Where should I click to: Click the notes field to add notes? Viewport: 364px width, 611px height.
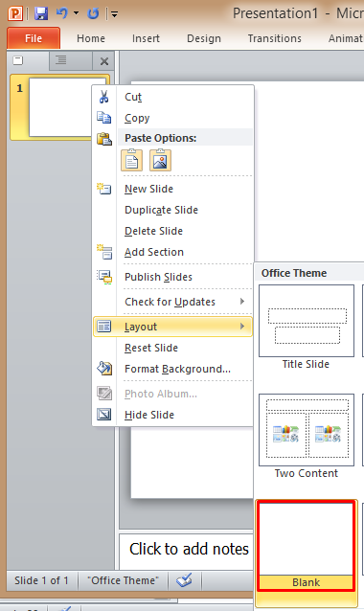tap(187, 551)
